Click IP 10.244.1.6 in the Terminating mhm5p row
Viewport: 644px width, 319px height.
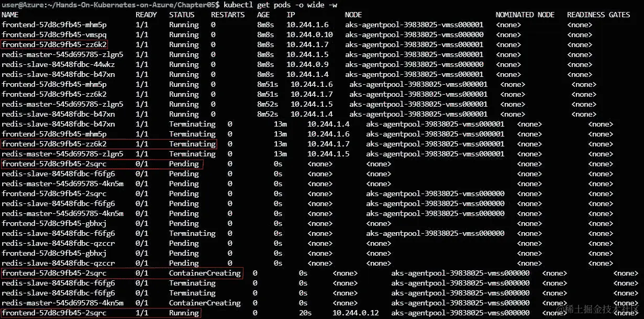coord(328,134)
